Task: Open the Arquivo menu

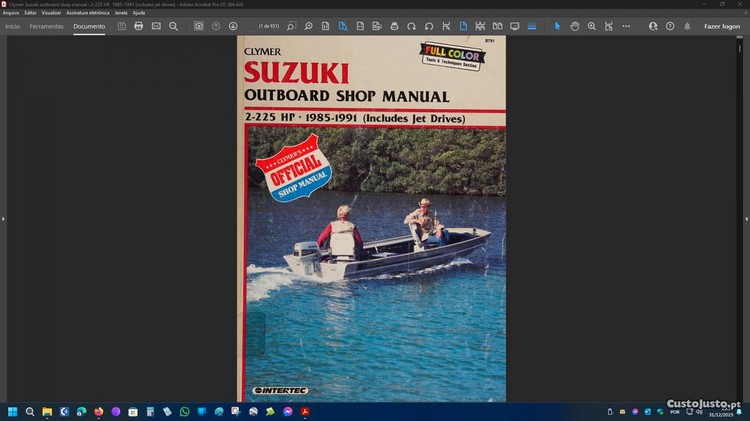Action: tap(11, 13)
